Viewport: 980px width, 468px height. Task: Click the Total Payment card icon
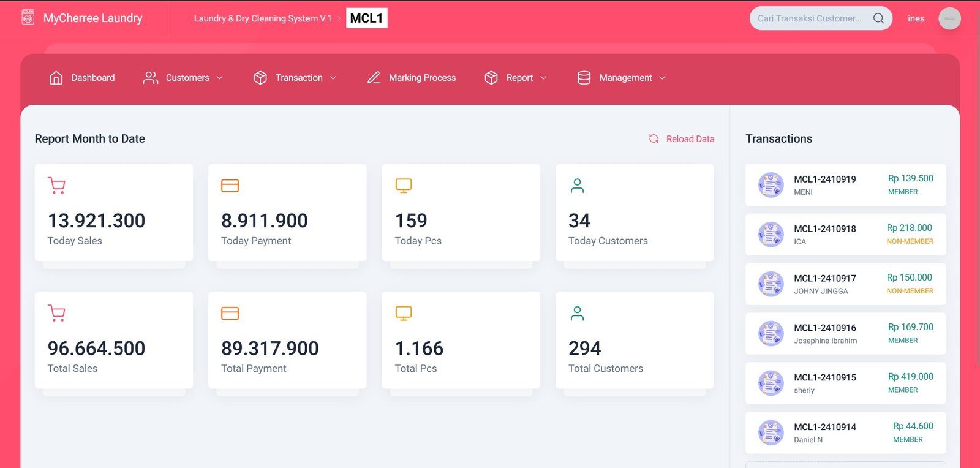[x=230, y=313]
